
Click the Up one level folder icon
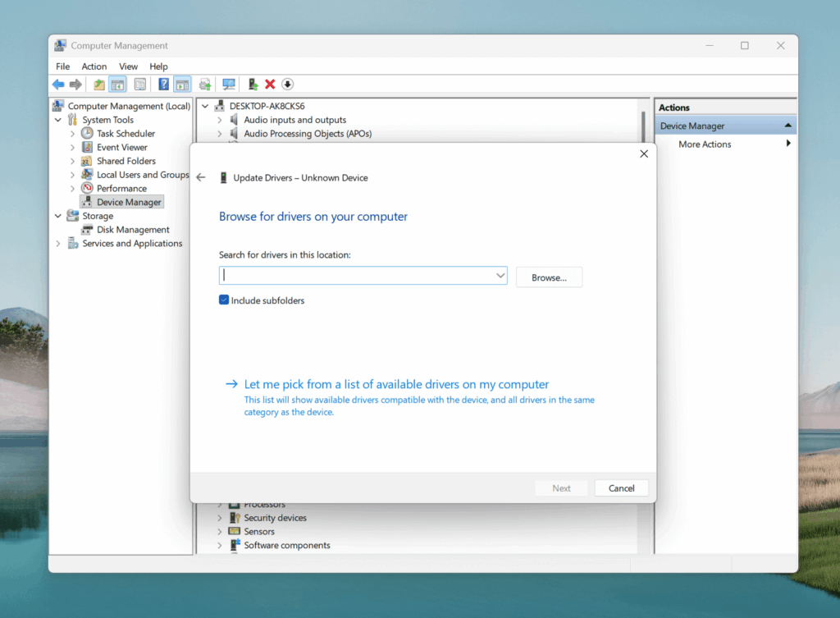pyautogui.click(x=99, y=85)
